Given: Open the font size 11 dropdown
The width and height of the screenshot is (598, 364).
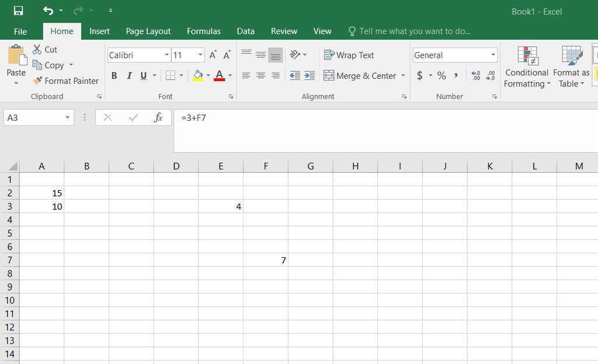Looking at the screenshot, I should tap(200, 55).
